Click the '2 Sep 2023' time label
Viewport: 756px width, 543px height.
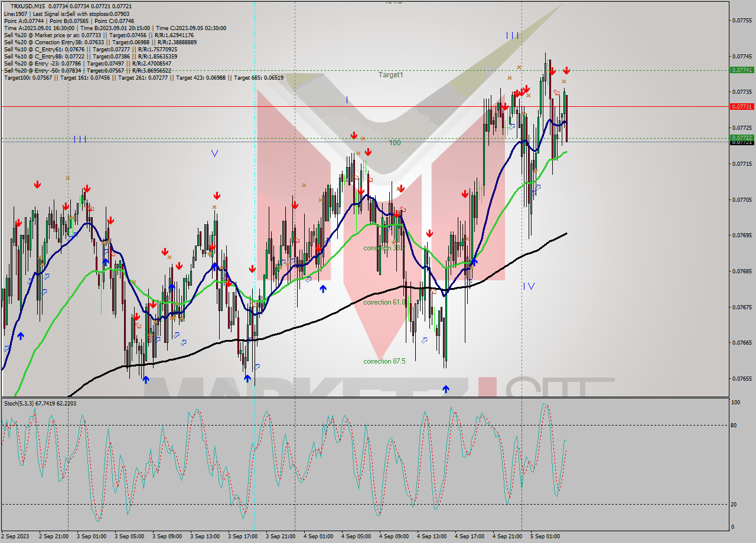point(16,537)
